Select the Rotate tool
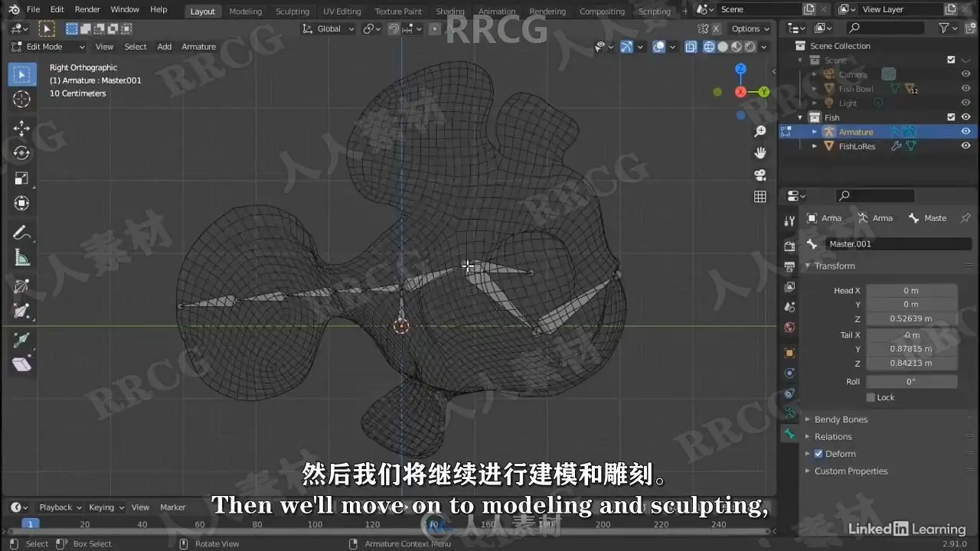 21,153
